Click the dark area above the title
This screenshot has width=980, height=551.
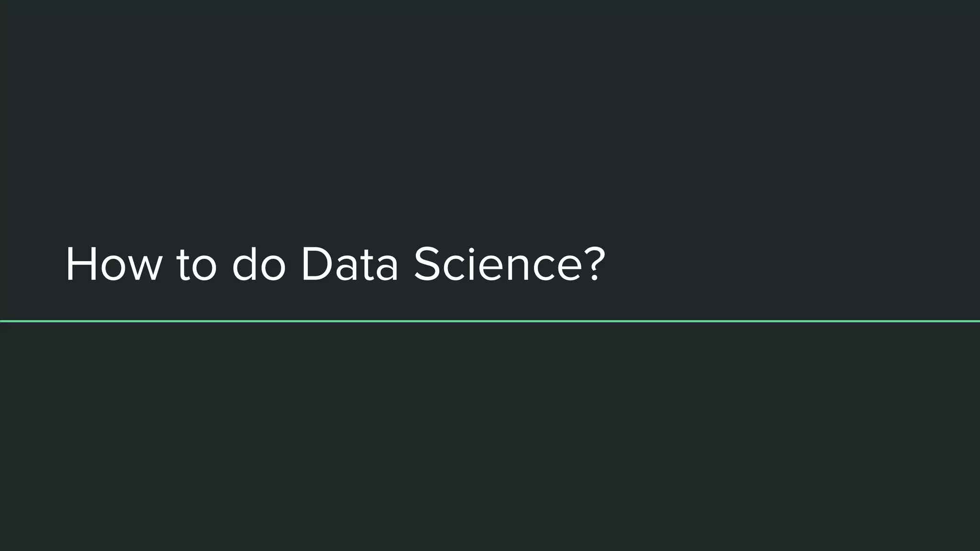(490, 120)
